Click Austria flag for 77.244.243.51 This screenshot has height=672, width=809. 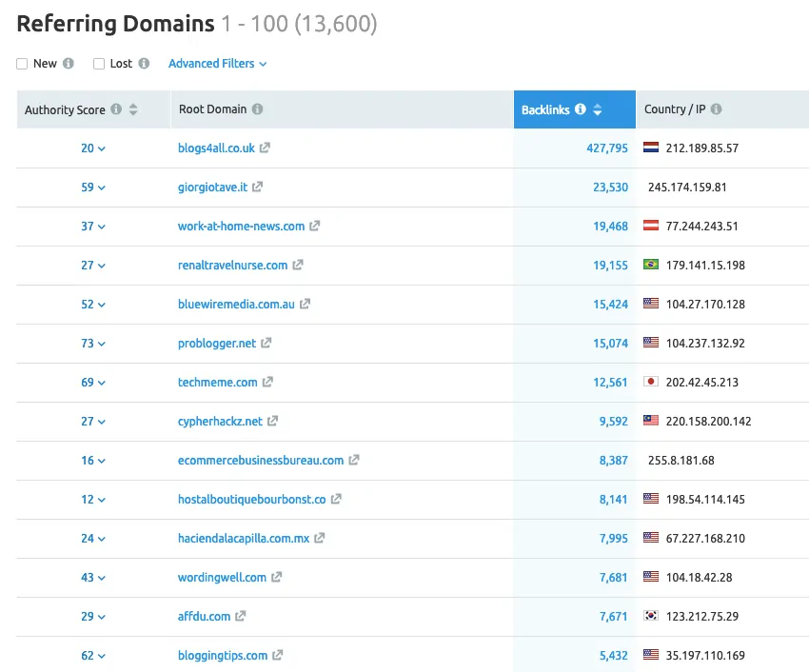651,226
